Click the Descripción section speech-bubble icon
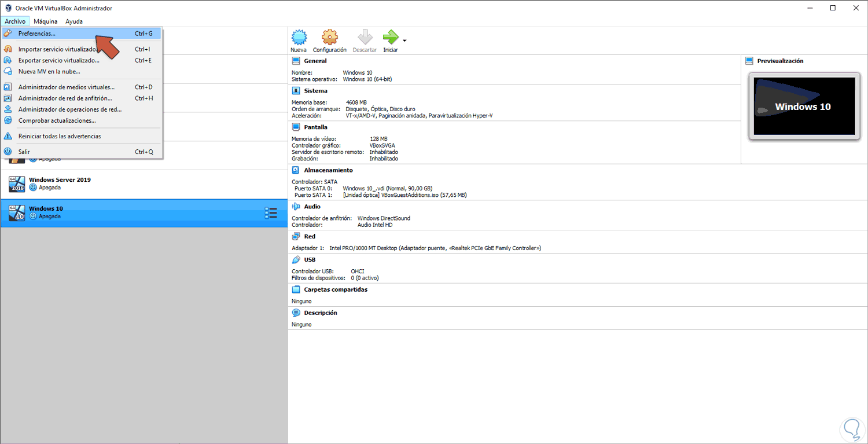The image size is (868, 444). 296,313
